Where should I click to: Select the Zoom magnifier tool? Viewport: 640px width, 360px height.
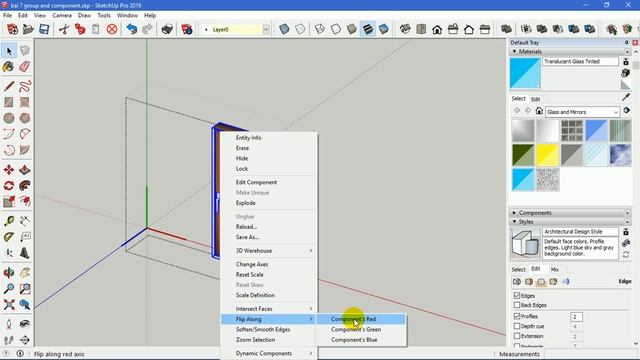(x=9, y=289)
